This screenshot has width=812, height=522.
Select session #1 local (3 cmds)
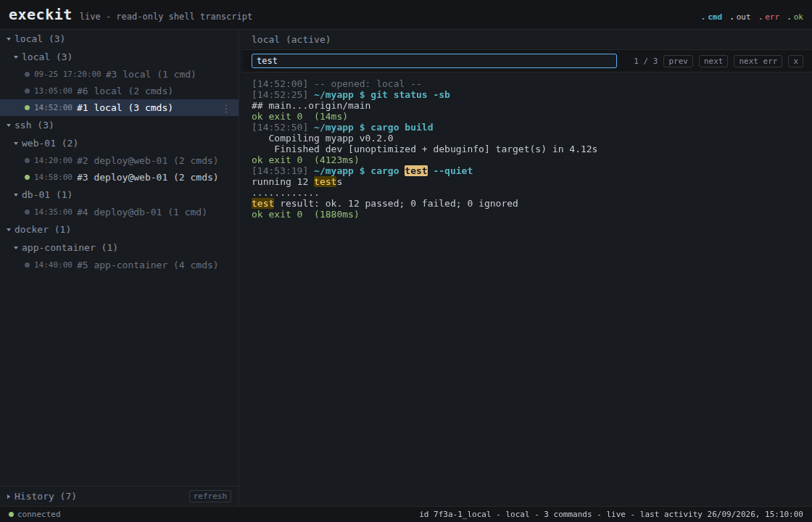pyautogui.click(x=119, y=108)
